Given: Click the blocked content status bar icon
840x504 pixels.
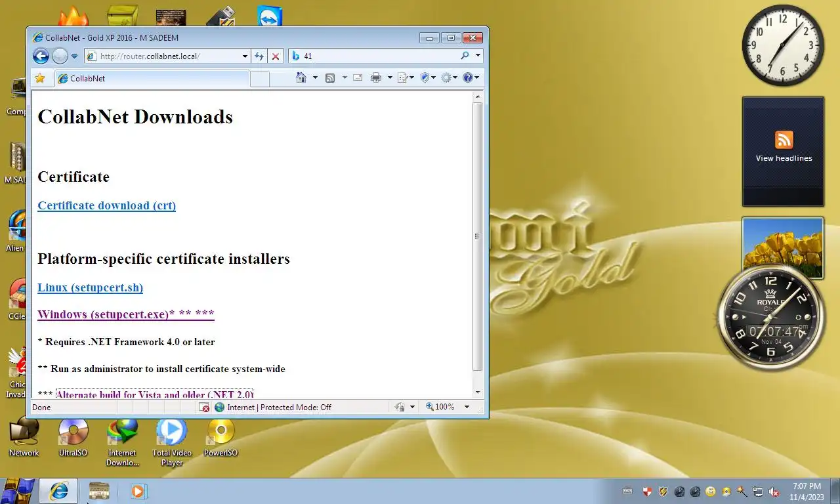Looking at the screenshot, I should coord(205,408).
